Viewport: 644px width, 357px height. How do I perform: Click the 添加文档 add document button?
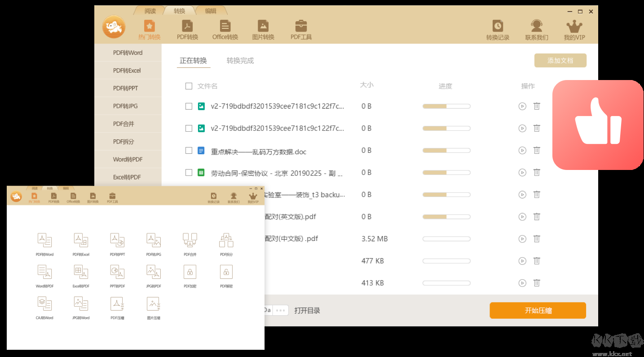point(560,60)
